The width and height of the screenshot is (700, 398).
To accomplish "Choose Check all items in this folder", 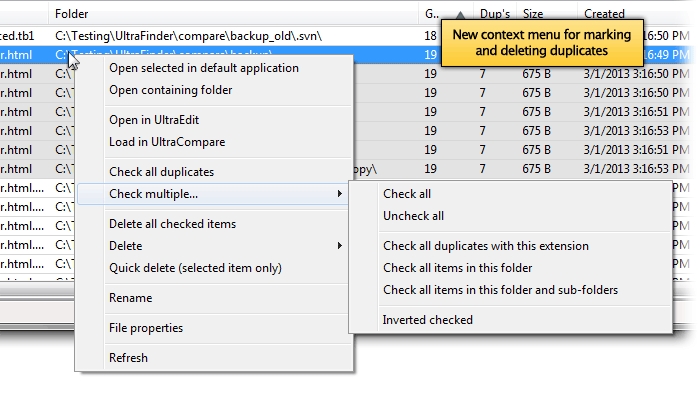I will [x=458, y=268].
